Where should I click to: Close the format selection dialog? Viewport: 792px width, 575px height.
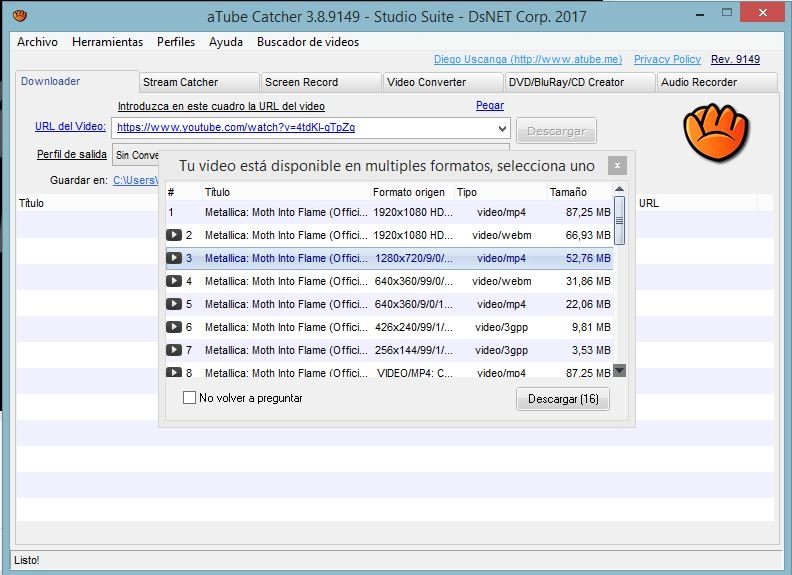617,165
